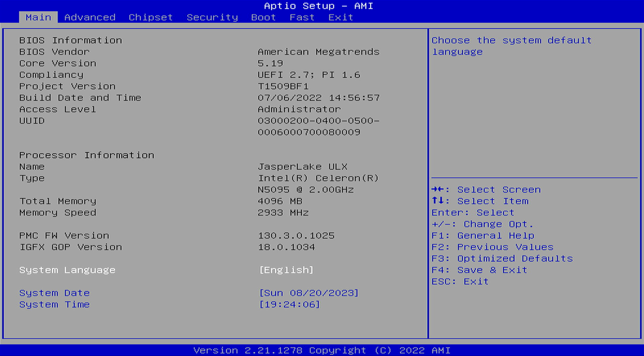Image resolution: width=644 pixels, height=356 pixels.
Task: Click the left-right arrows Select Screen icon
Action: 437,189
